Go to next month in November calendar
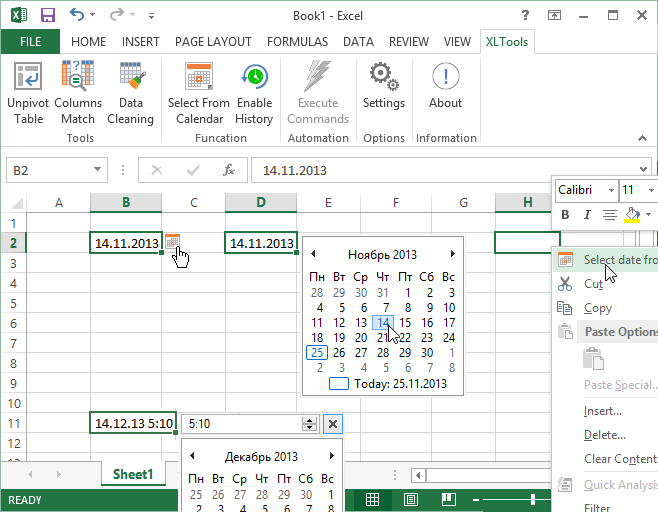This screenshot has height=512, width=658. click(x=452, y=254)
